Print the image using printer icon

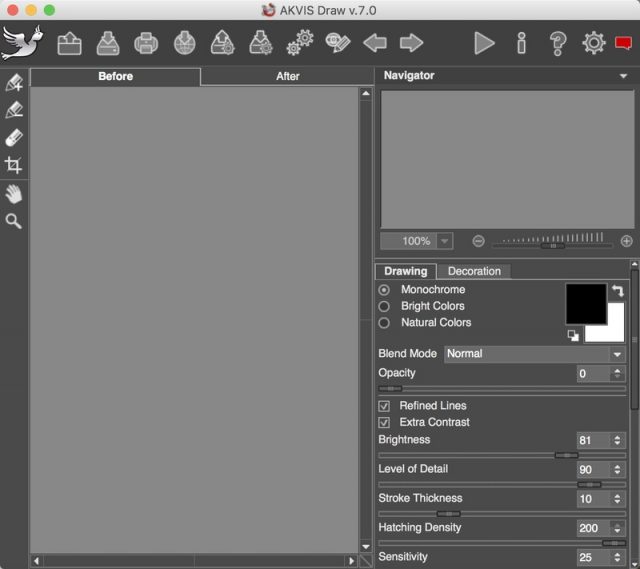click(x=146, y=43)
